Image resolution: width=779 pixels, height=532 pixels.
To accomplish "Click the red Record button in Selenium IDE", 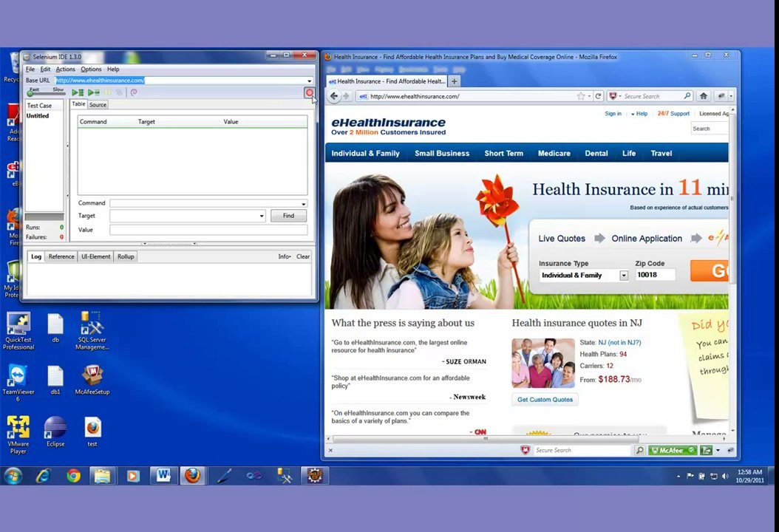I will [x=309, y=93].
